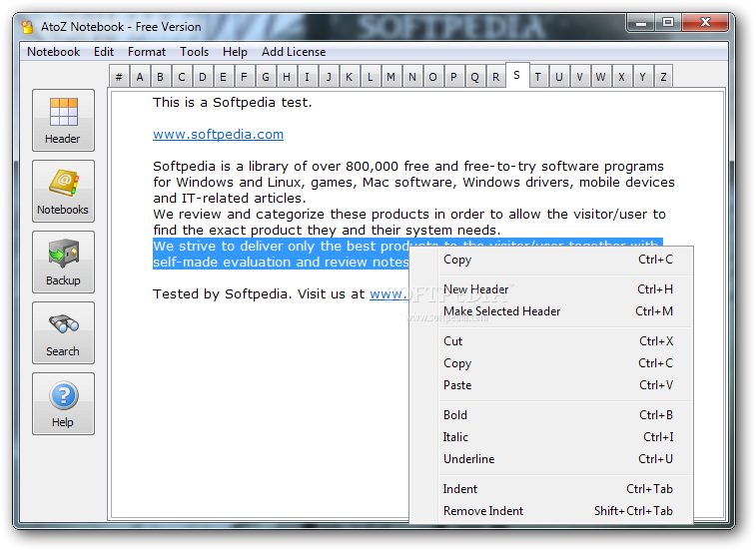756x550 pixels.
Task: Click the Help question mark icon
Action: [x=63, y=395]
